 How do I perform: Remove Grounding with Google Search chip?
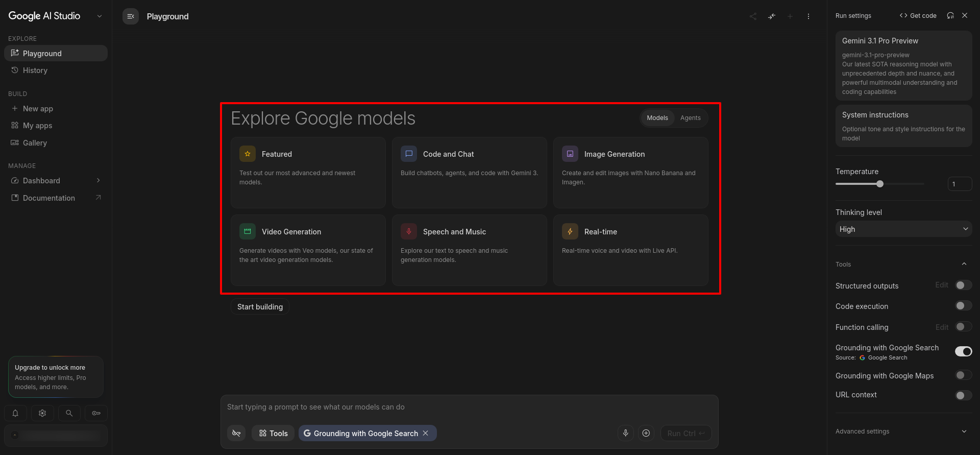point(426,433)
